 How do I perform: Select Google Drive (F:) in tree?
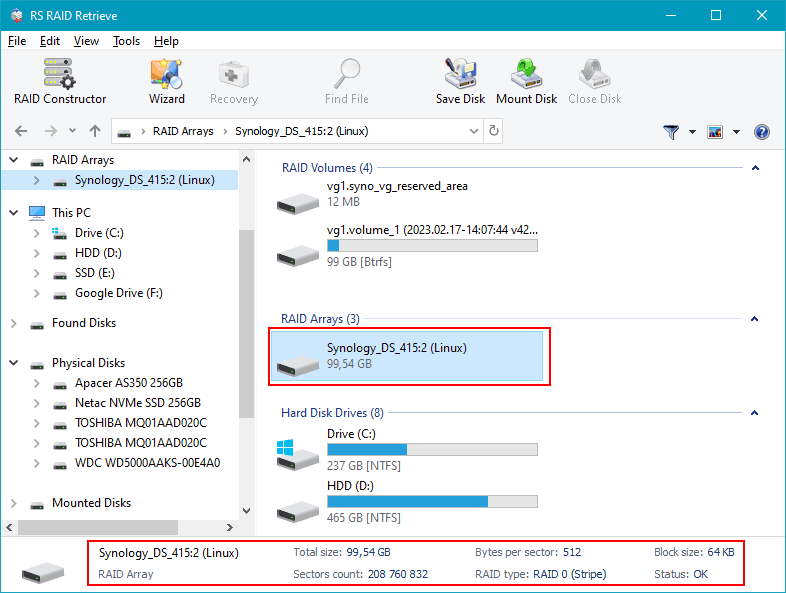tap(119, 293)
